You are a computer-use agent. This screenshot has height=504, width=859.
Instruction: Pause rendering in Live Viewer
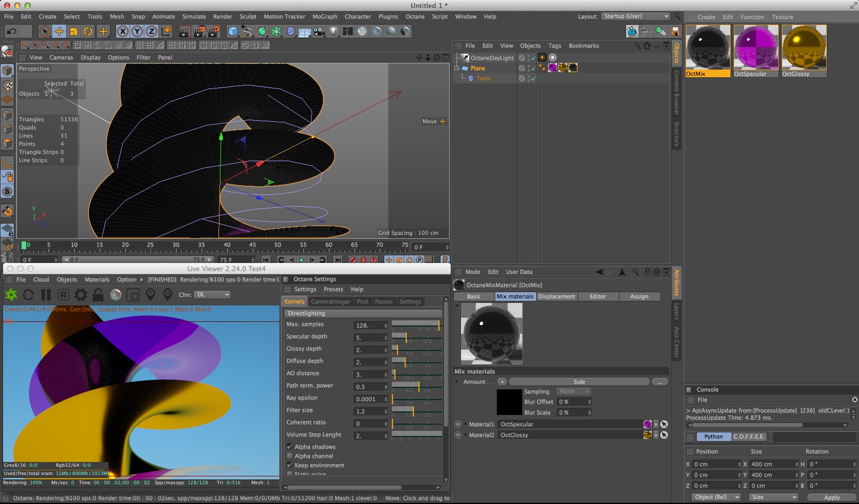tap(46, 295)
